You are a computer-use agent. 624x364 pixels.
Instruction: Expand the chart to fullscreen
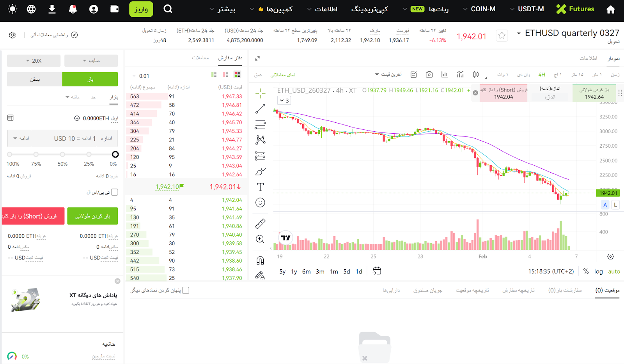[x=257, y=58]
